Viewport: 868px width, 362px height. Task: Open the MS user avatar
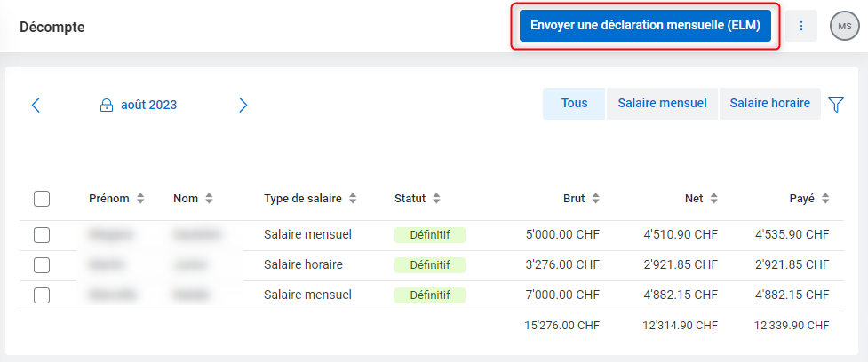point(845,26)
